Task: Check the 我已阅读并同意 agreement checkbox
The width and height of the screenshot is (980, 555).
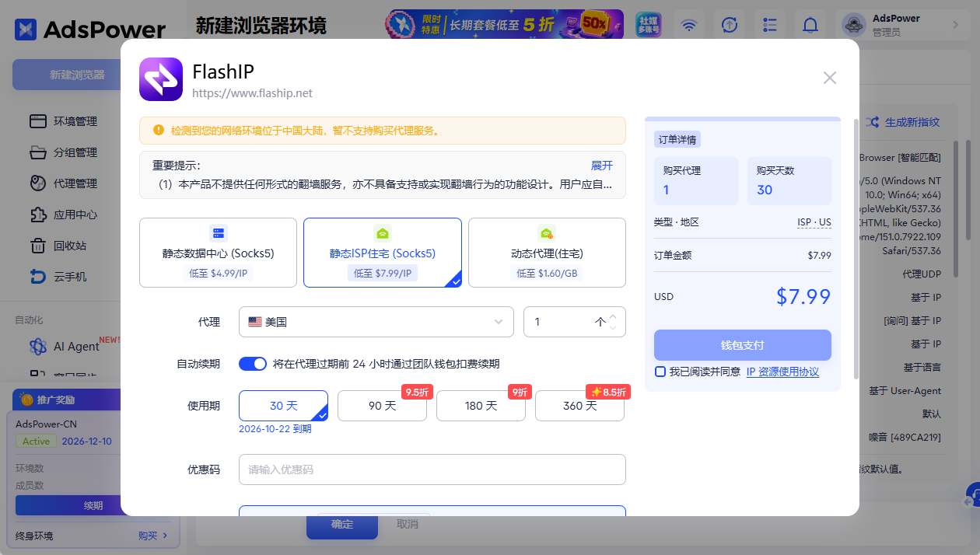Action: (660, 372)
